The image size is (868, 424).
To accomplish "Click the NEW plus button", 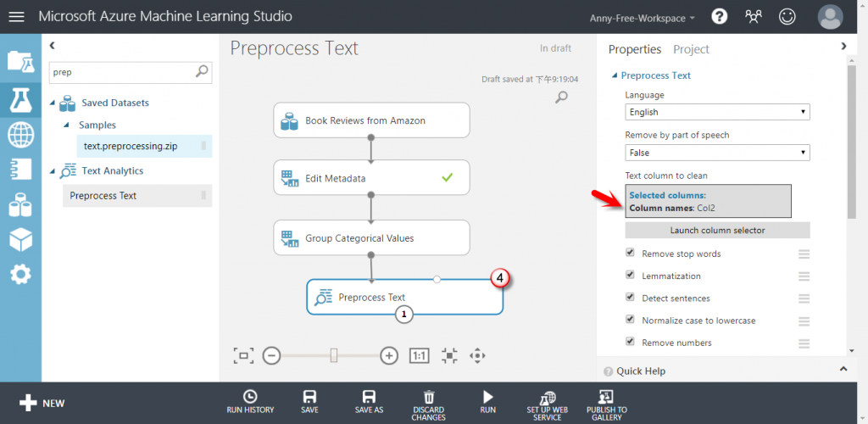I will [x=42, y=403].
